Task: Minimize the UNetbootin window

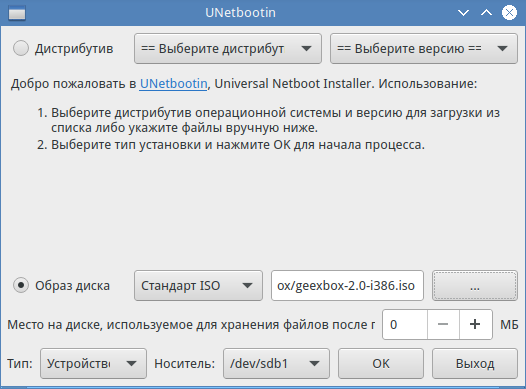Action: 463,13
